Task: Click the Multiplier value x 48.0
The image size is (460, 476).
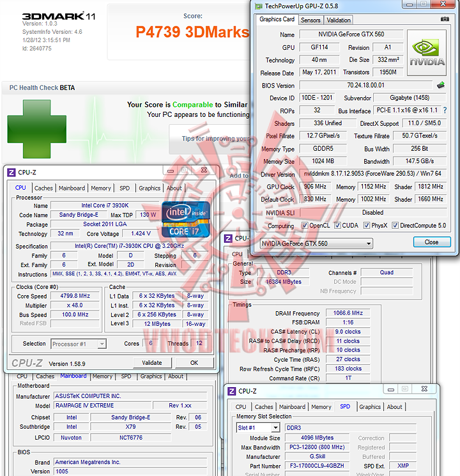Action: (75, 305)
